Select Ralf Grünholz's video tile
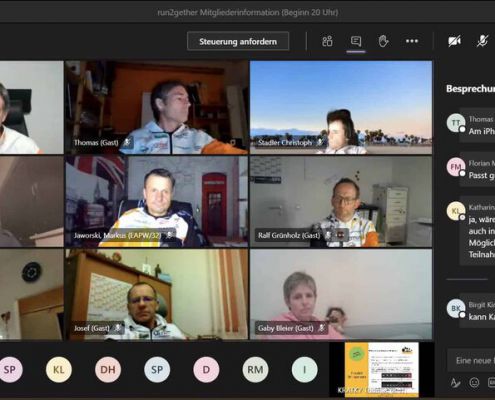Screen dimensions: 495x400 tap(341, 202)
